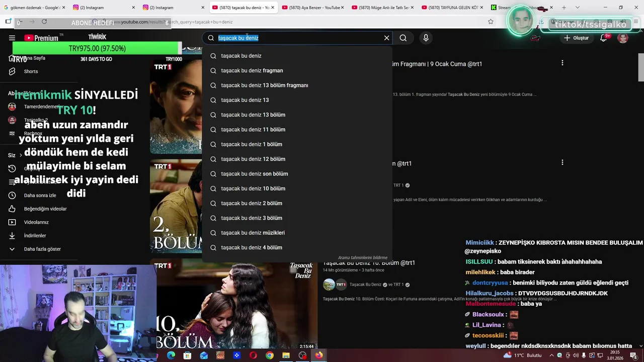Select suggestion taşacak bu deniz 1 bölüm
Screen dimensions: 644x362
tap(297, 144)
